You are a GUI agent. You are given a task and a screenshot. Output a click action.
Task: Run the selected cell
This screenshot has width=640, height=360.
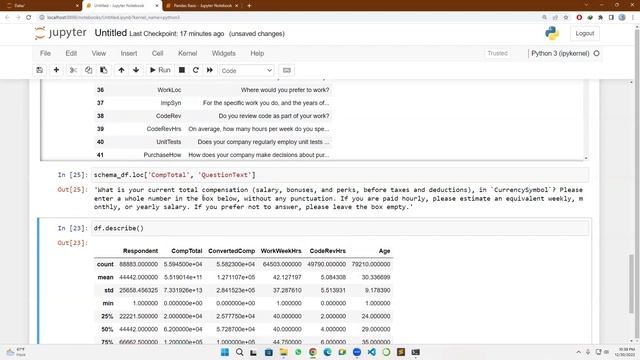160,70
